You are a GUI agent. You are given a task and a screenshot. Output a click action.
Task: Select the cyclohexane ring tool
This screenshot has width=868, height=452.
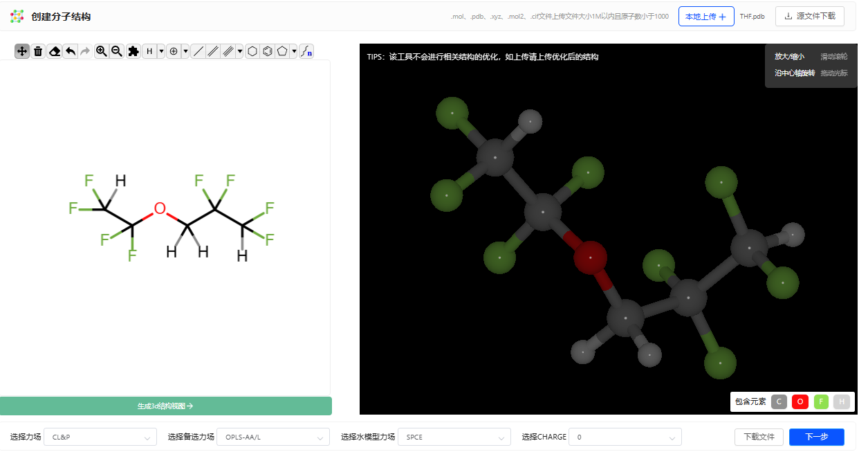252,51
